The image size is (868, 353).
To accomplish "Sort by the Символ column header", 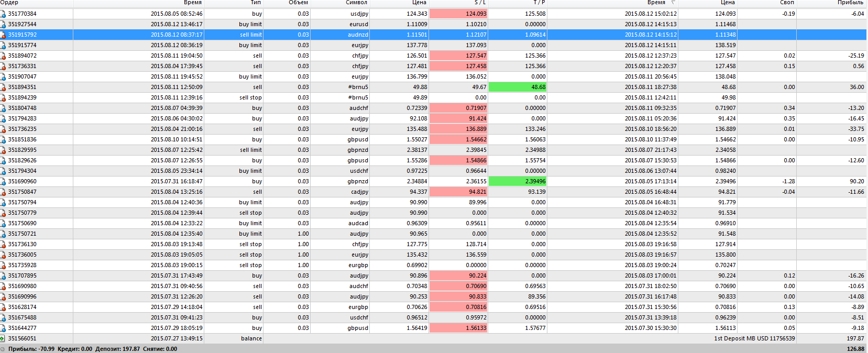I will point(357,3).
